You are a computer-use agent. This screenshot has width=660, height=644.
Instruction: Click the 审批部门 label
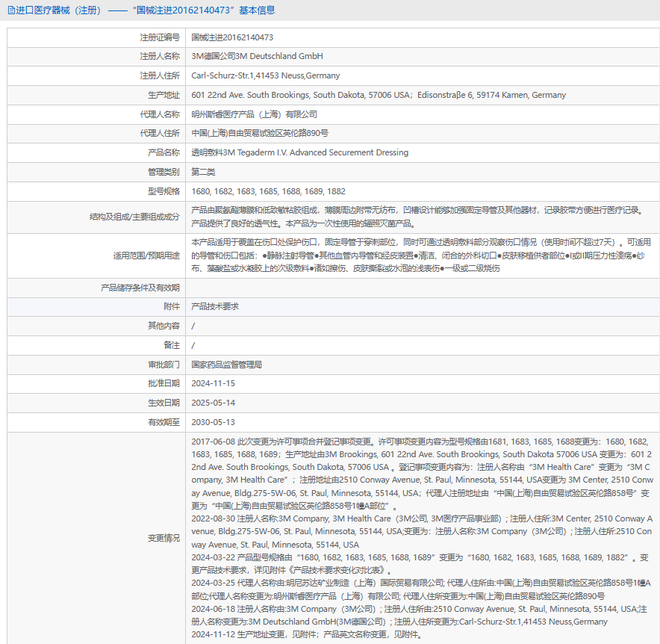tap(164, 365)
